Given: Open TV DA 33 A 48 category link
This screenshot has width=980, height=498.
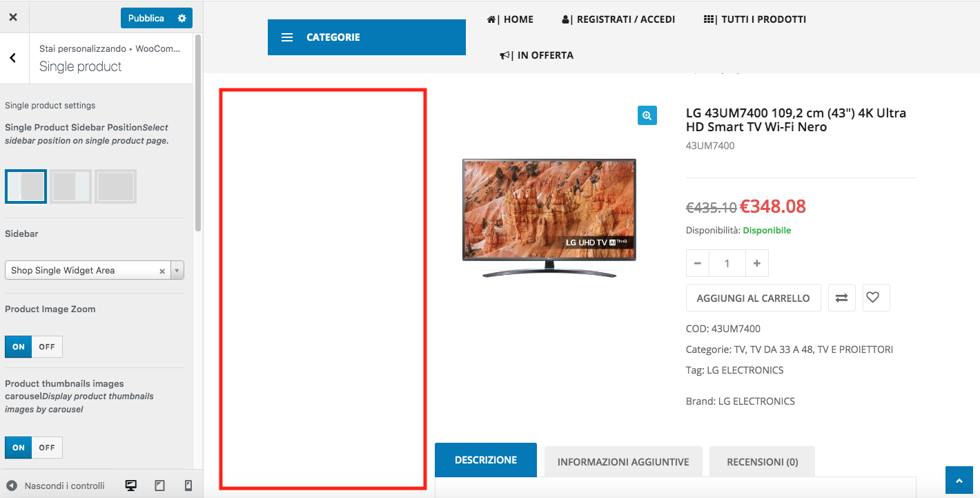Looking at the screenshot, I should (x=780, y=349).
